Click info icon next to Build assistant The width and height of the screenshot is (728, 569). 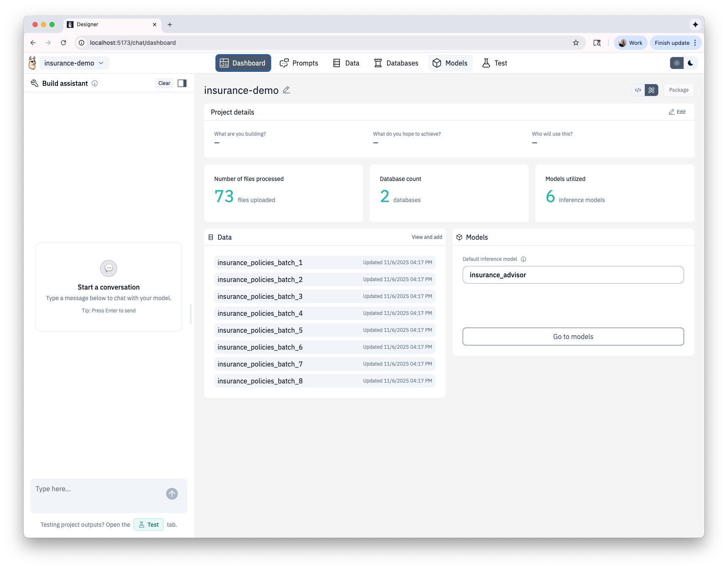coord(95,83)
